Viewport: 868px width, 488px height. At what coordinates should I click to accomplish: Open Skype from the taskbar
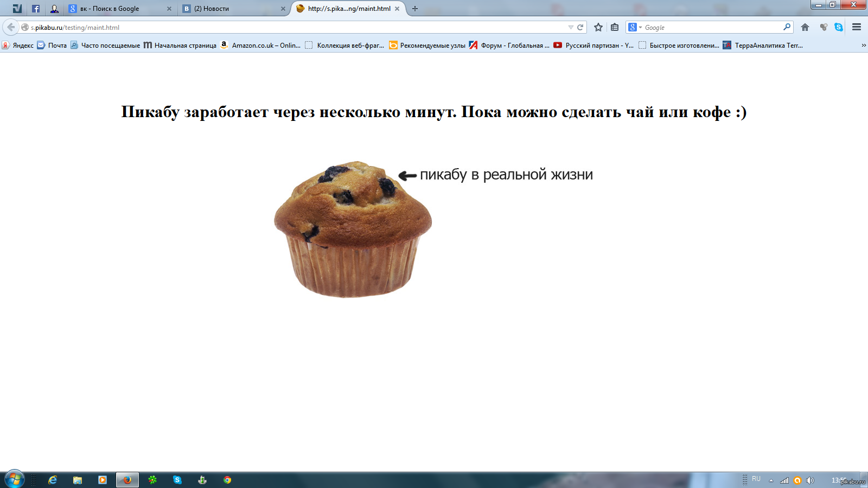(177, 480)
